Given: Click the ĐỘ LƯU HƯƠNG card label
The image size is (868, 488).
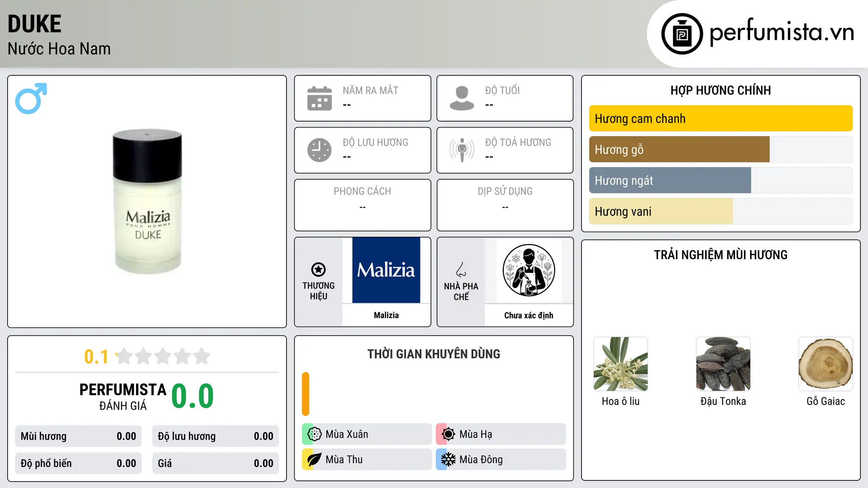Looking at the screenshot, I should click(376, 142).
